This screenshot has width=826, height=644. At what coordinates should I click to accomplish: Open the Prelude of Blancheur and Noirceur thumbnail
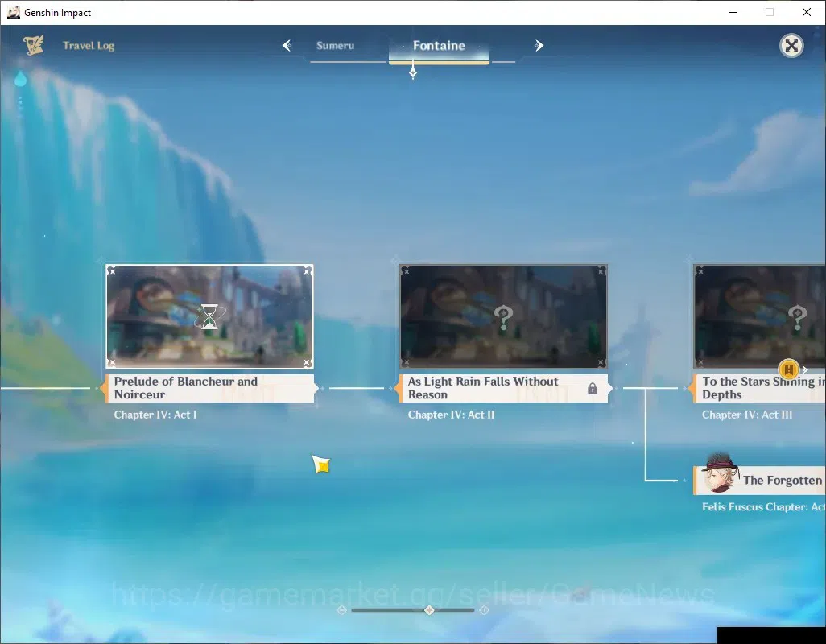click(209, 316)
